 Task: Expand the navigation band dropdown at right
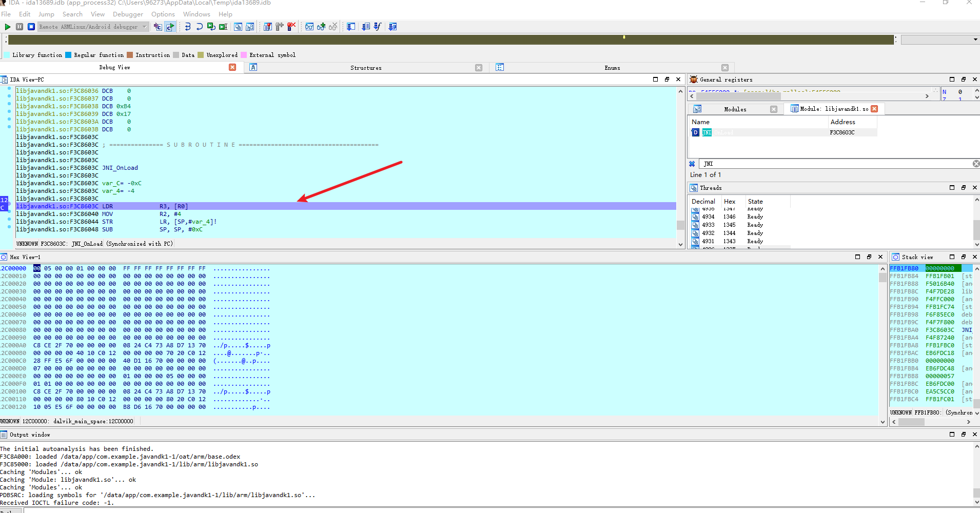975,40
